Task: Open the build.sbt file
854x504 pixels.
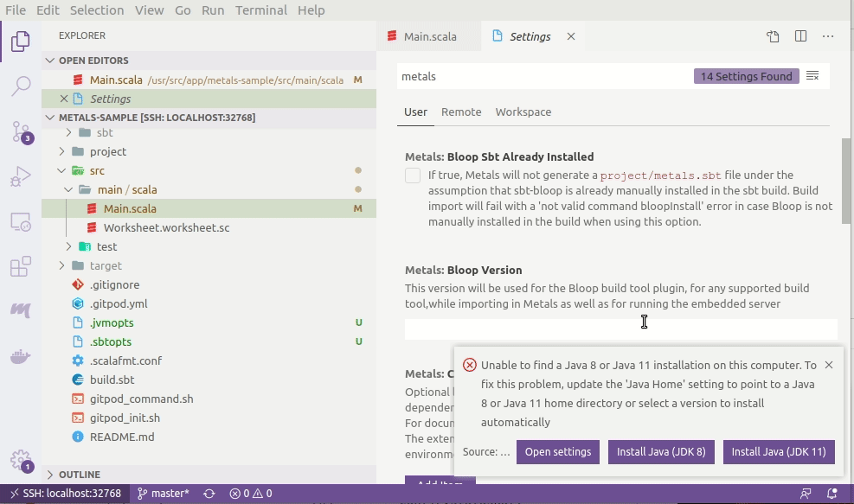Action: coord(209,380)
